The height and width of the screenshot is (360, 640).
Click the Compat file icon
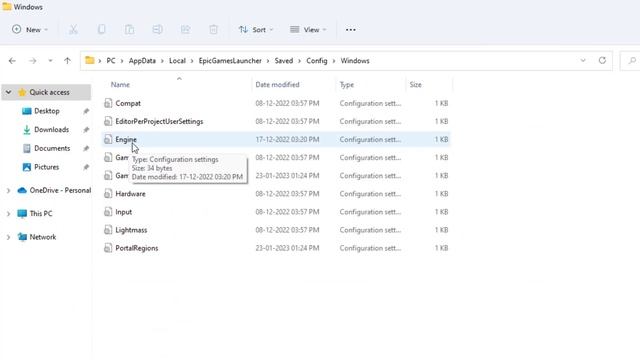point(108,103)
